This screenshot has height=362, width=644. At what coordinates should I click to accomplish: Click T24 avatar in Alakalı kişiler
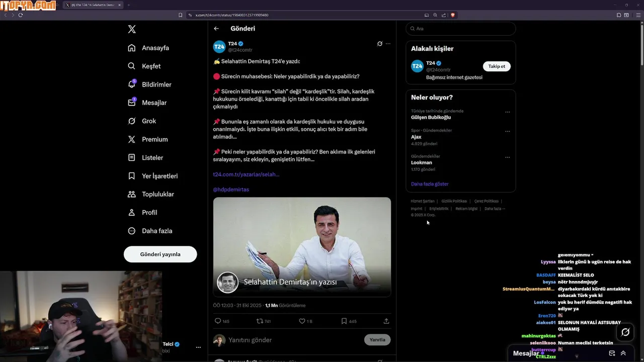[417, 66]
